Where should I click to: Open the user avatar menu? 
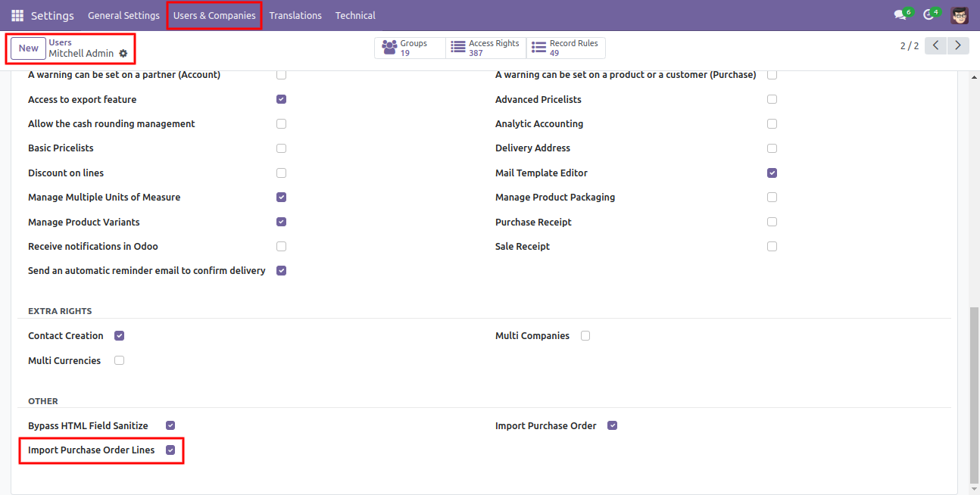coord(960,15)
